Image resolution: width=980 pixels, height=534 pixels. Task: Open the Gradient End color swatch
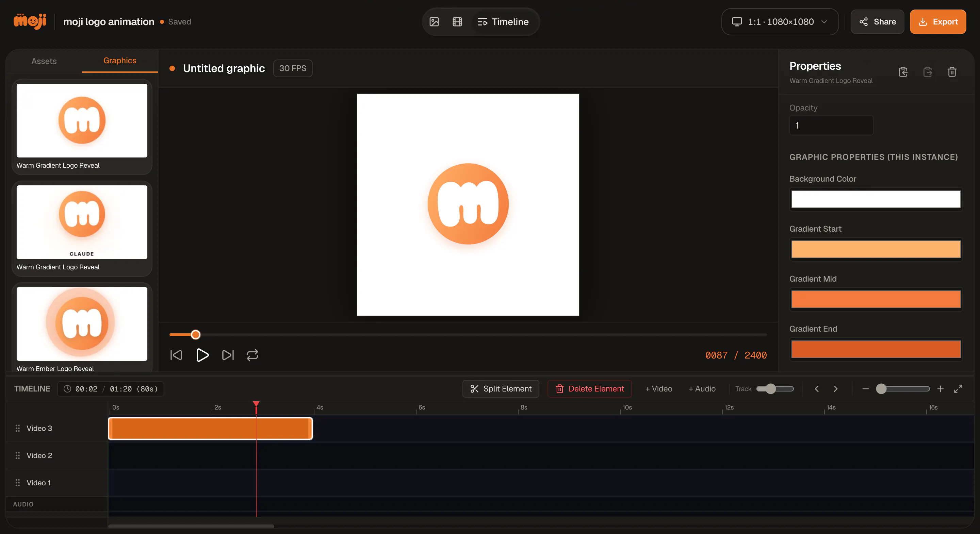point(876,350)
